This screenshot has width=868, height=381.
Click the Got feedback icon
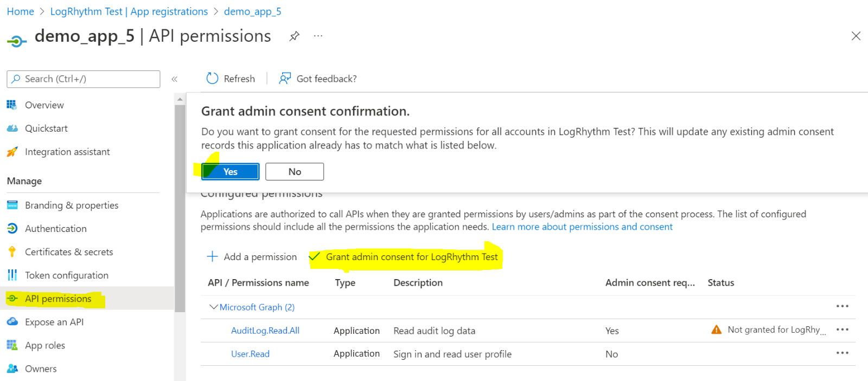tap(285, 79)
